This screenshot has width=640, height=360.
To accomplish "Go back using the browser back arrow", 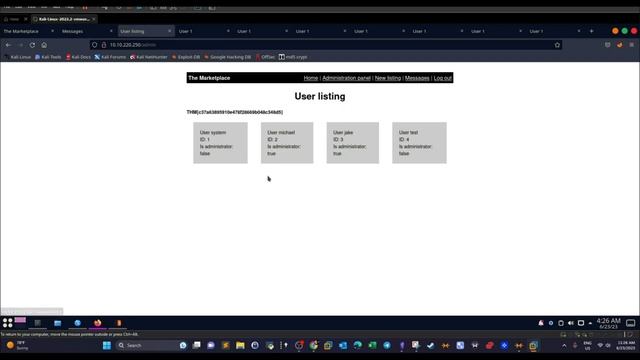I will [9, 45].
